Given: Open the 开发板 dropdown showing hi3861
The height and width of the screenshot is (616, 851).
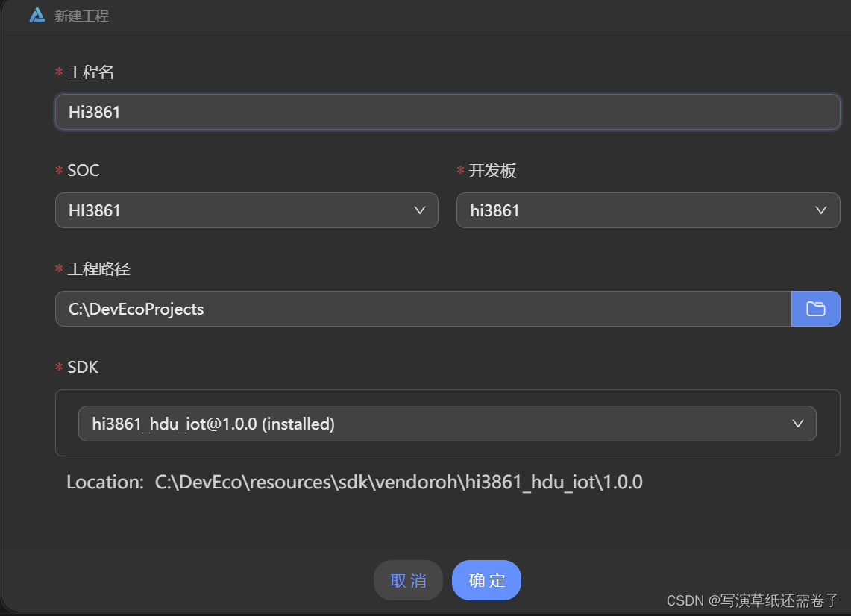Looking at the screenshot, I should click(648, 210).
